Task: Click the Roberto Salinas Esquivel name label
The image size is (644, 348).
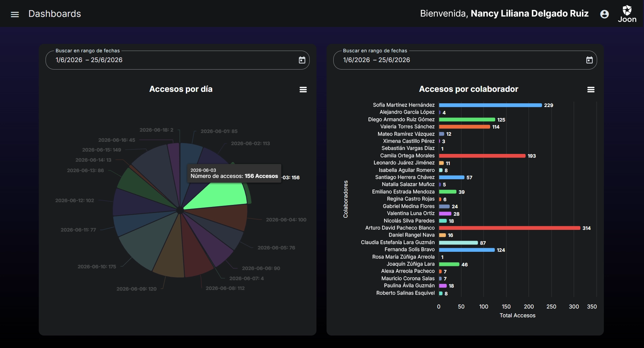Action: click(x=405, y=293)
